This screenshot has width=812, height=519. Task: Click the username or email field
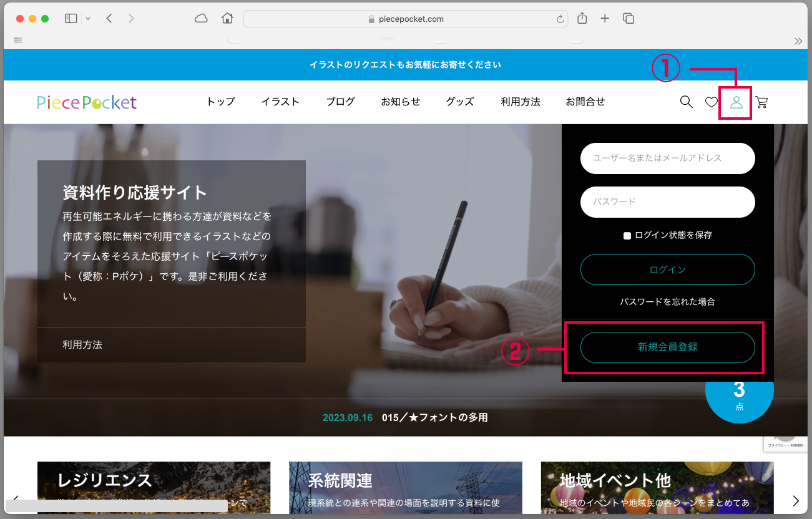(x=667, y=158)
